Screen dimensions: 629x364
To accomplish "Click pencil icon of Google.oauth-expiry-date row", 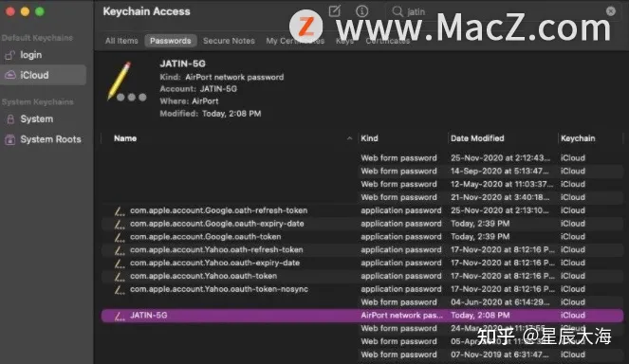I will point(120,224).
